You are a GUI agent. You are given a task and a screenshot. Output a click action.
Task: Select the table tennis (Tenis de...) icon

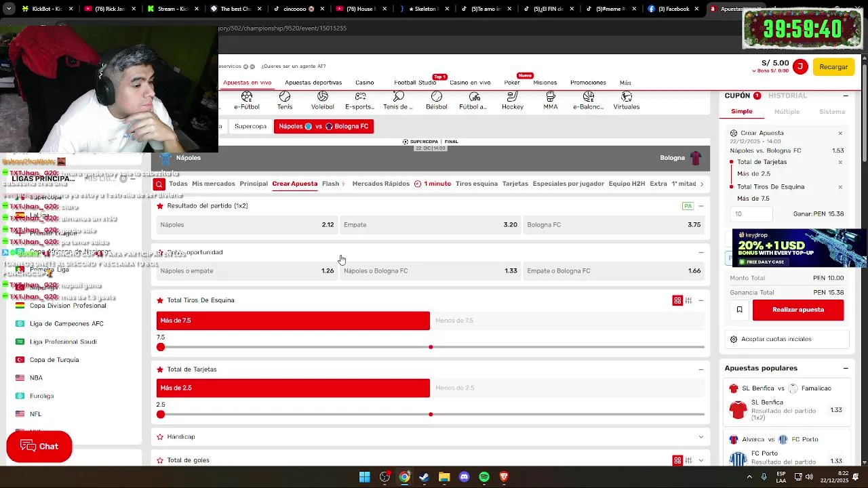coord(398,101)
